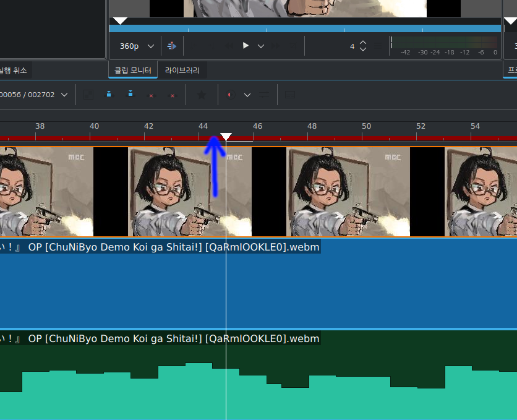Open the 360p preview resolution dropdown

pos(137,46)
